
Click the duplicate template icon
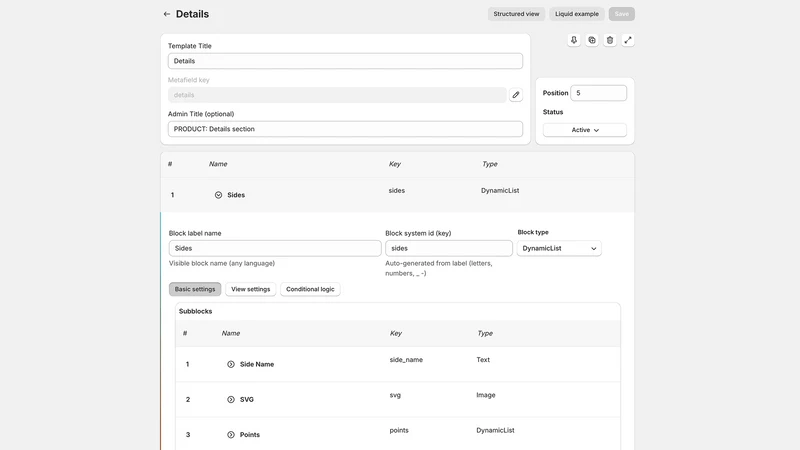click(x=592, y=40)
